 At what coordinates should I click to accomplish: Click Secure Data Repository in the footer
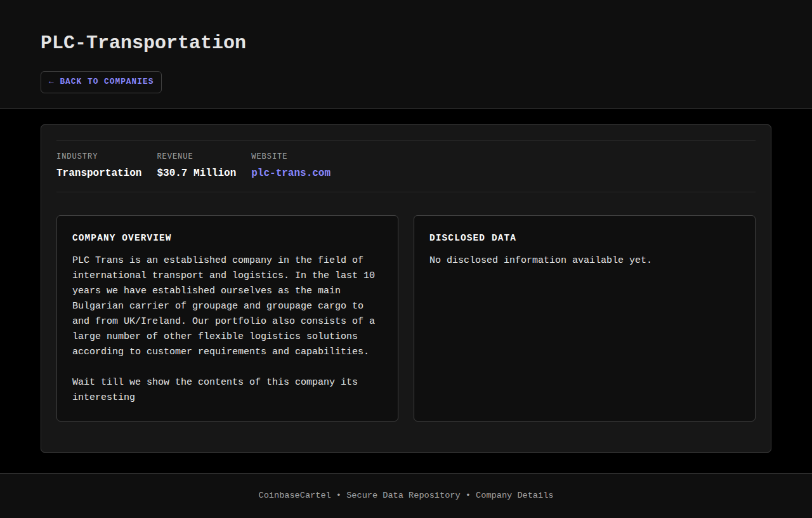[x=403, y=495]
